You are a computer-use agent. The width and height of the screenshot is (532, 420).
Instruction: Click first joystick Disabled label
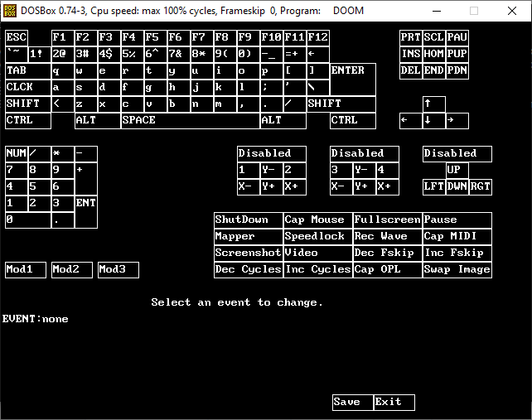(x=272, y=154)
